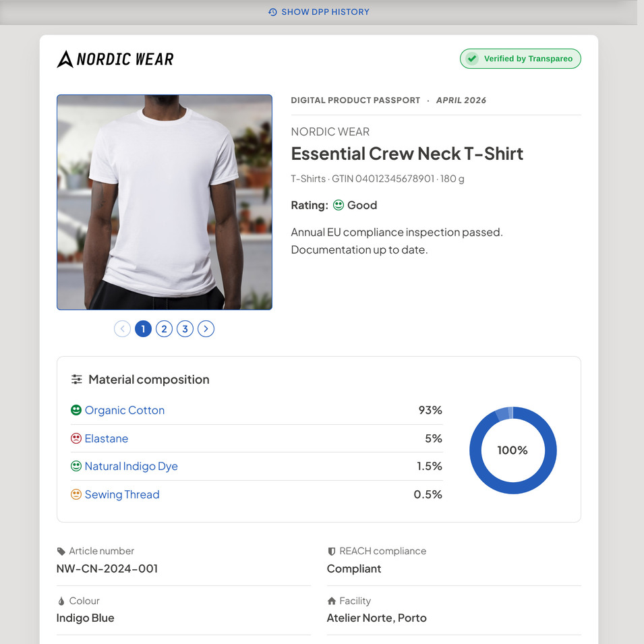Click the 100% donut chart
This screenshot has width=644, height=644.
(513, 450)
